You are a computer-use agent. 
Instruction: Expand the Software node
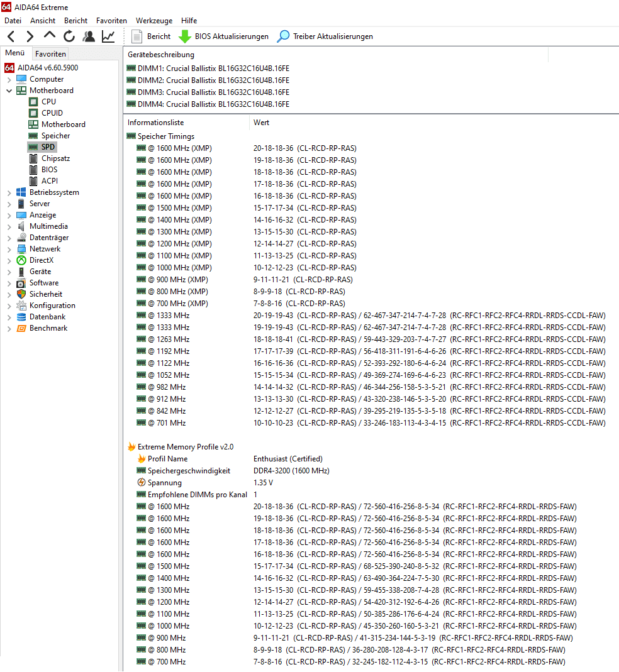(x=9, y=283)
